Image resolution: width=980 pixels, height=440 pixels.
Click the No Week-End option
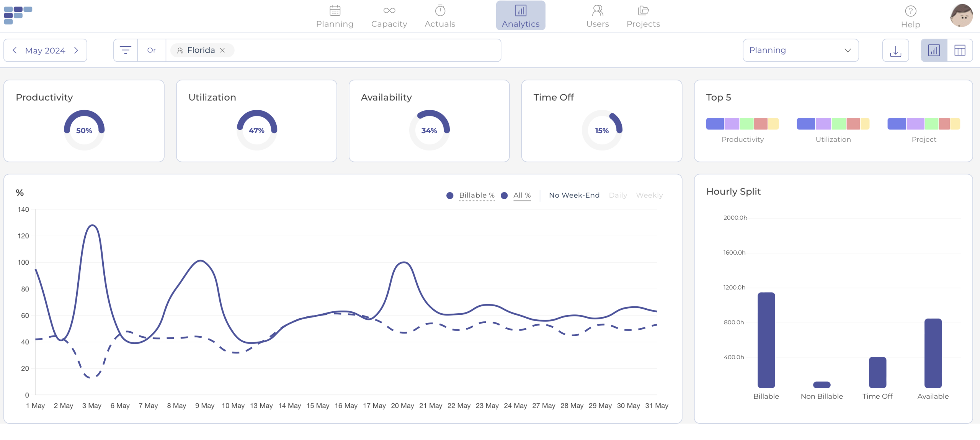574,195
